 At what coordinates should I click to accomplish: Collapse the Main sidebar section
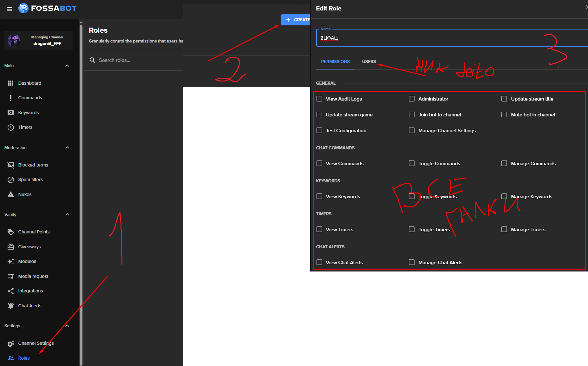click(67, 66)
